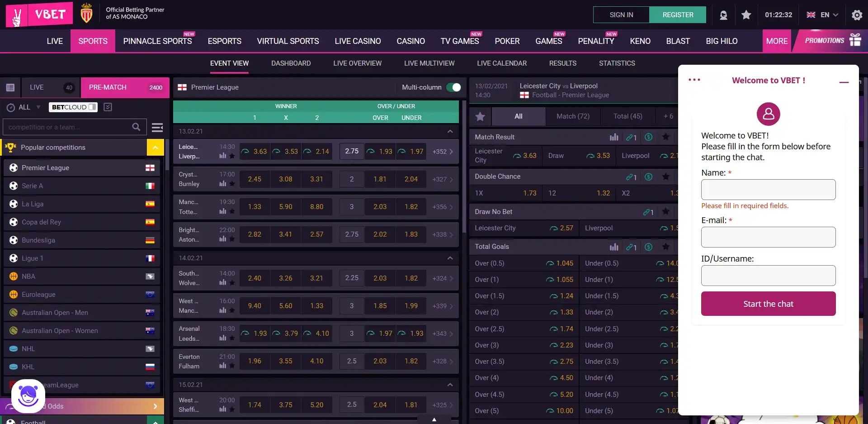Viewport: 868px width, 424px height.
Task: Click the Name input field in chat form
Action: pyautogui.click(x=768, y=190)
